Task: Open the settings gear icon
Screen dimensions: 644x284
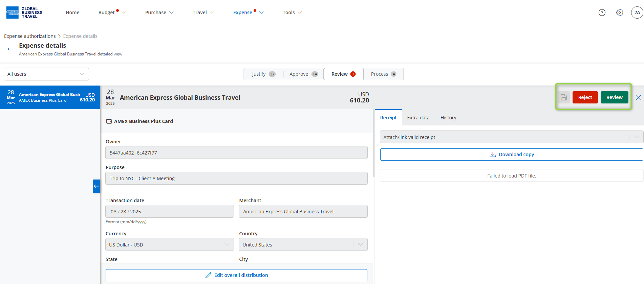Action: coord(620,13)
